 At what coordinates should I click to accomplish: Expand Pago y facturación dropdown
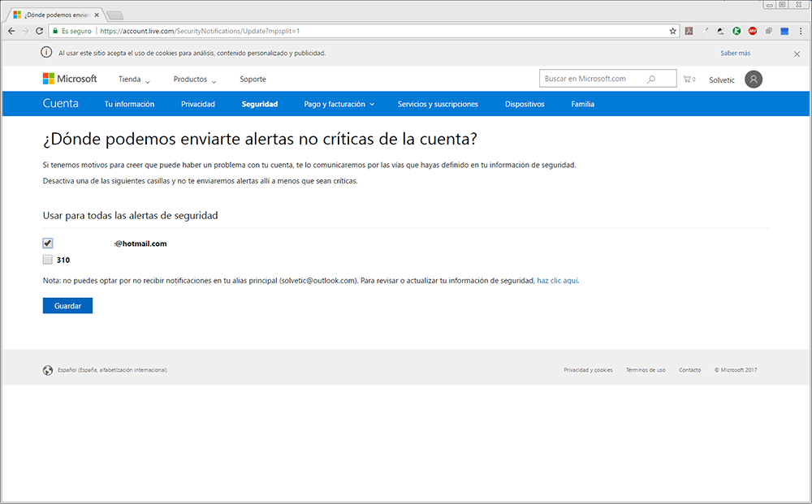click(x=339, y=104)
